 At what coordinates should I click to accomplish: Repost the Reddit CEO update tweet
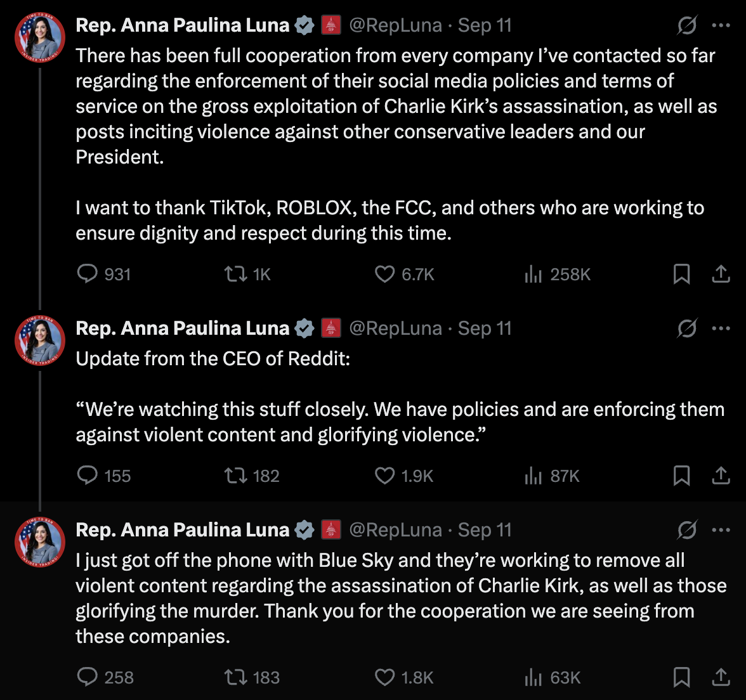coord(235,476)
